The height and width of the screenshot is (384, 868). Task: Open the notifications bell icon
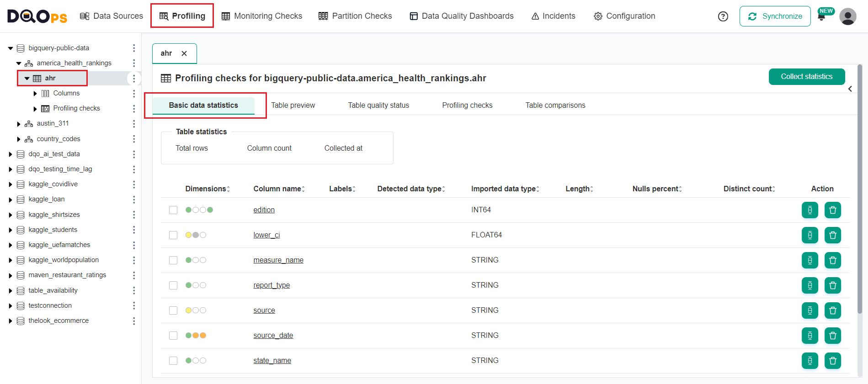coord(821,17)
